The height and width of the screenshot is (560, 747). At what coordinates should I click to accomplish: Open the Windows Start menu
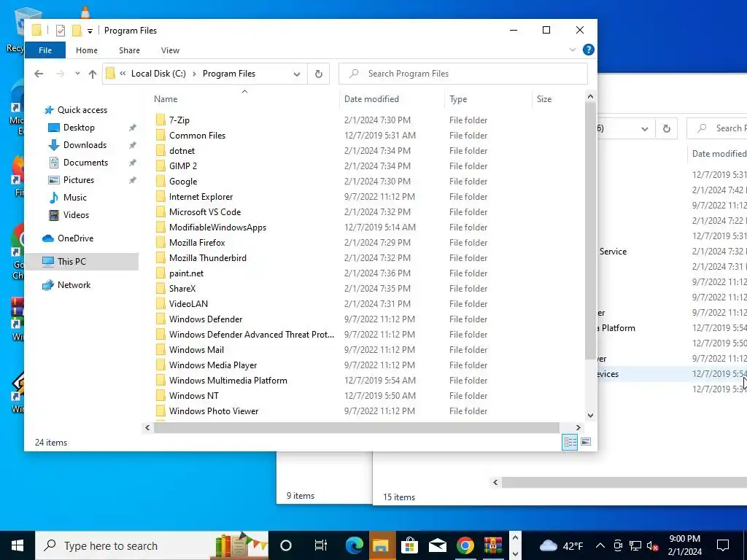[18, 545]
